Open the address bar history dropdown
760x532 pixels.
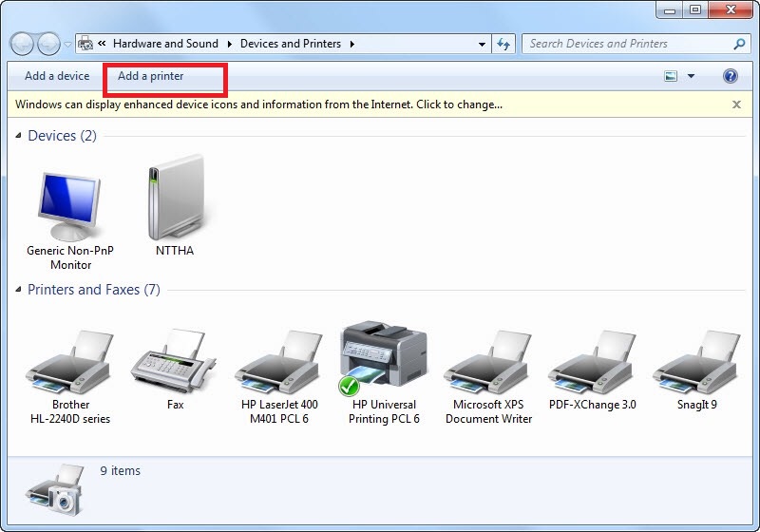pyautogui.click(x=482, y=44)
